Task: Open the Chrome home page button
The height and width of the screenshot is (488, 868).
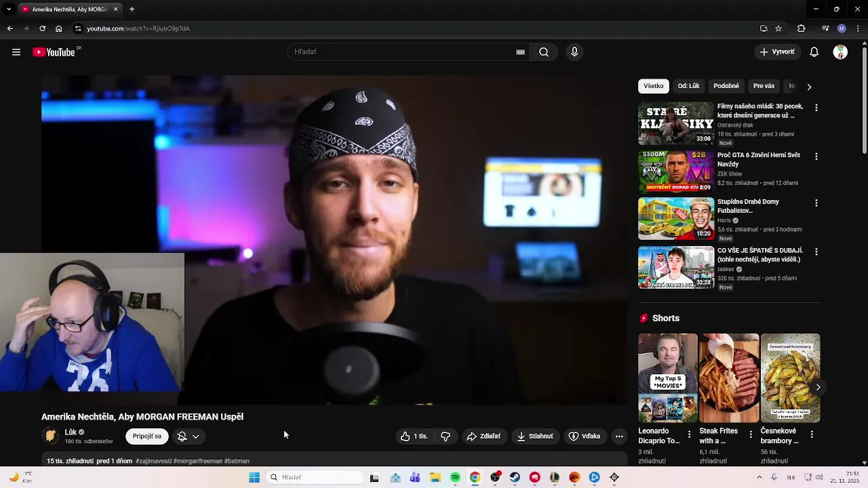Action: [59, 28]
